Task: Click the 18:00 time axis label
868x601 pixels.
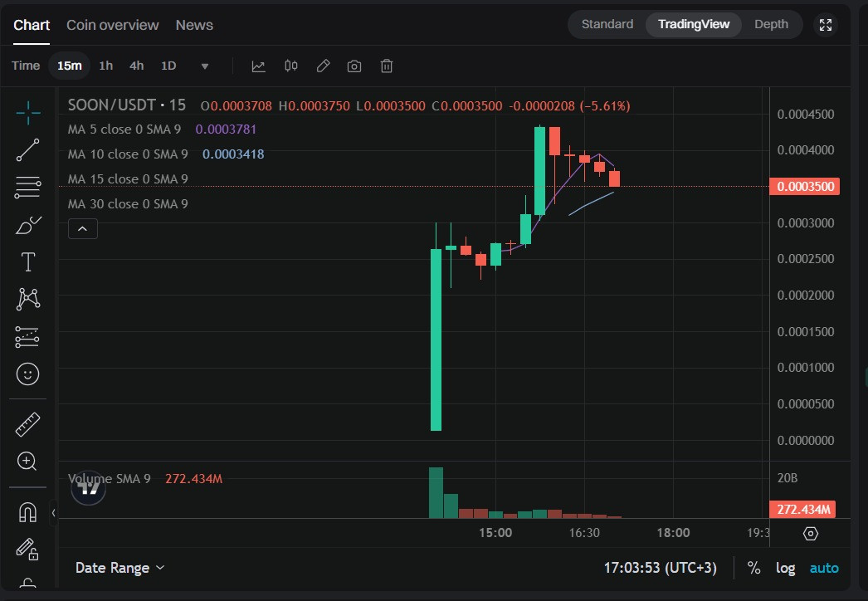Action: (673, 533)
